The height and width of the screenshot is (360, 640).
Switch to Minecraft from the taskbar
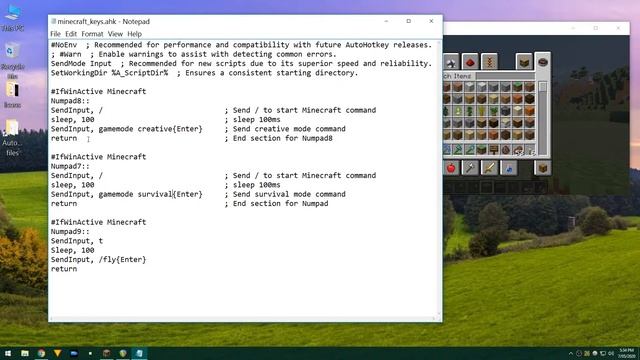point(107,353)
